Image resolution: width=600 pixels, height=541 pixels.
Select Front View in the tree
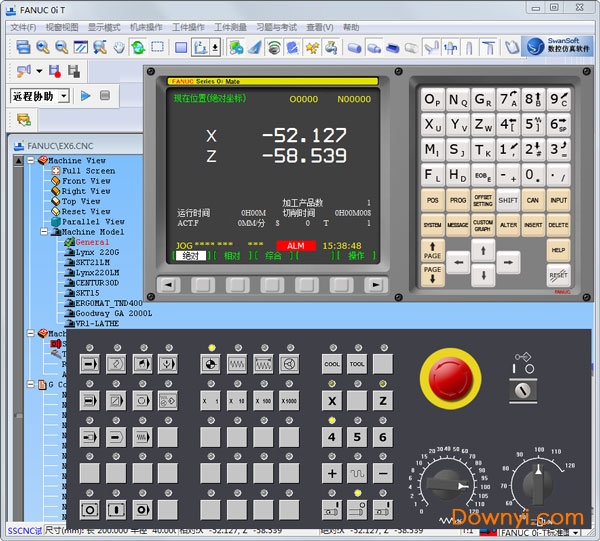click(86, 181)
